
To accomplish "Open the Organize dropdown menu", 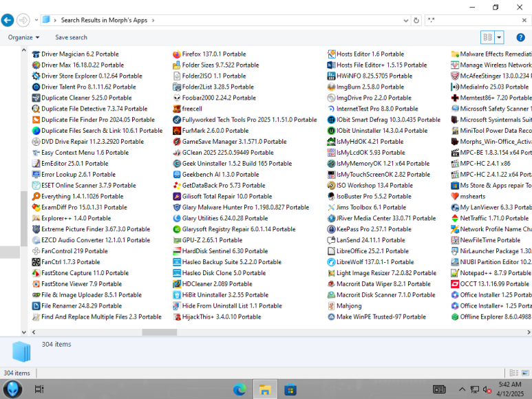I will pos(23,37).
